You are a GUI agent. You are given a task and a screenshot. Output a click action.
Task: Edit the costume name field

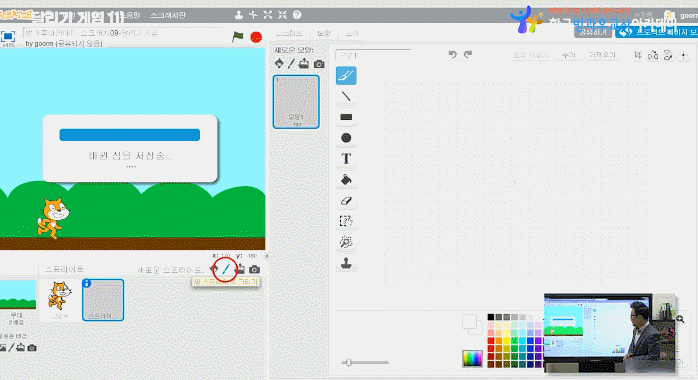coord(373,55)
